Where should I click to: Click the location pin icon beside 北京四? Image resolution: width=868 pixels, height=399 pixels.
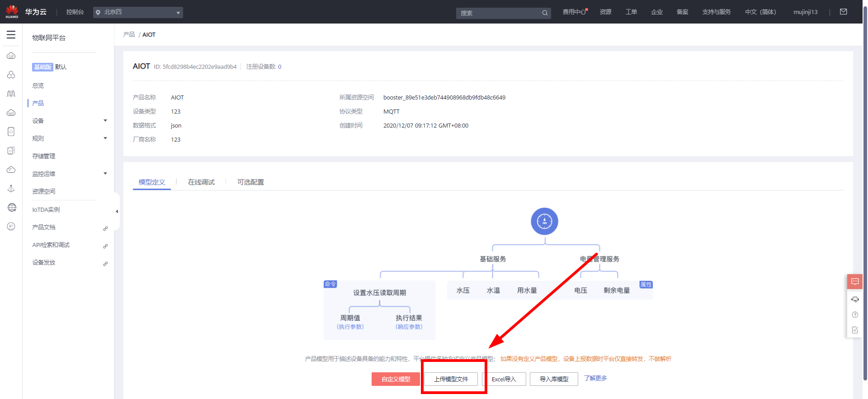[x=98, y=12]
